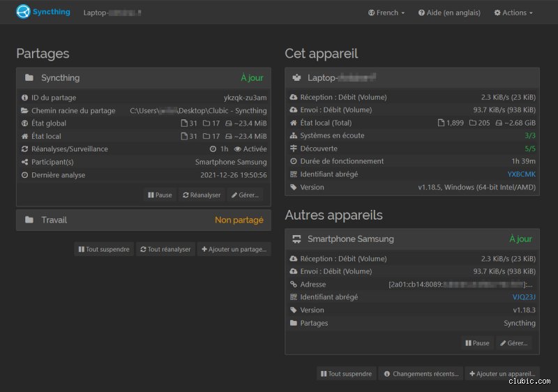Click the 5/5 discovery value
The image size is (558, 392).
coord(530,149)
